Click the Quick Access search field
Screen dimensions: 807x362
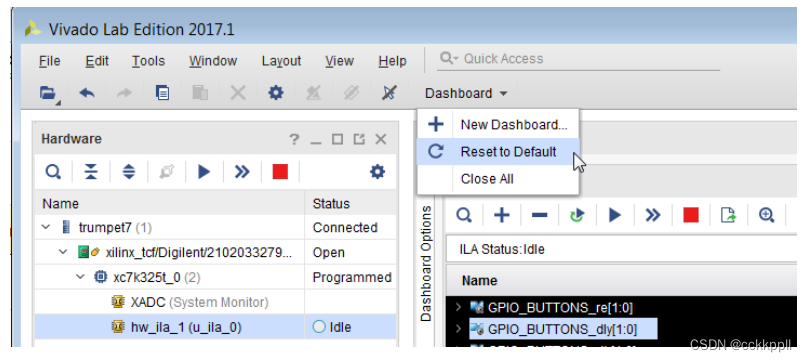pos(579,59)
